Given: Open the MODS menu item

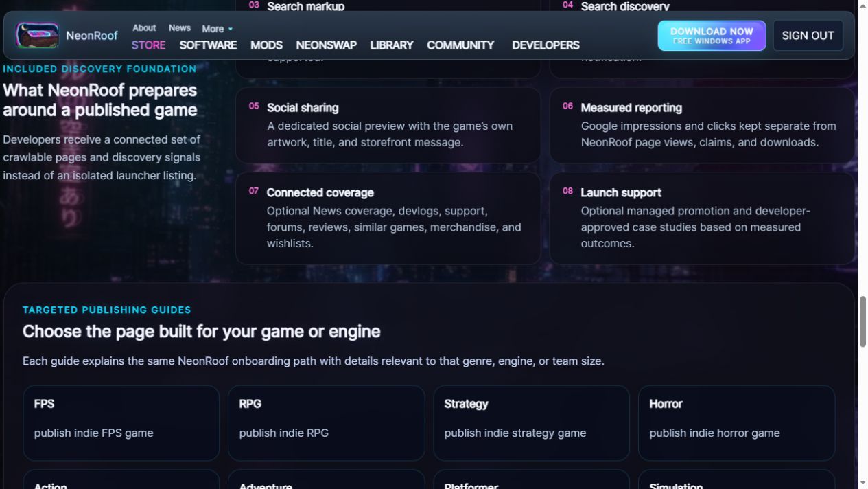Looking at the screenshot, I should [x=266, y=45].
